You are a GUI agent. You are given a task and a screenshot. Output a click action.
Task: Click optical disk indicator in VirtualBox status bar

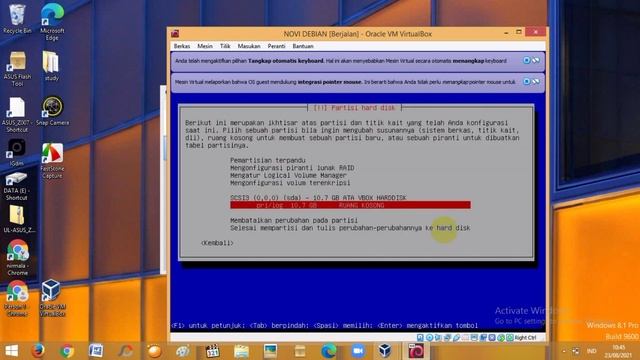[x=429, y=338]
